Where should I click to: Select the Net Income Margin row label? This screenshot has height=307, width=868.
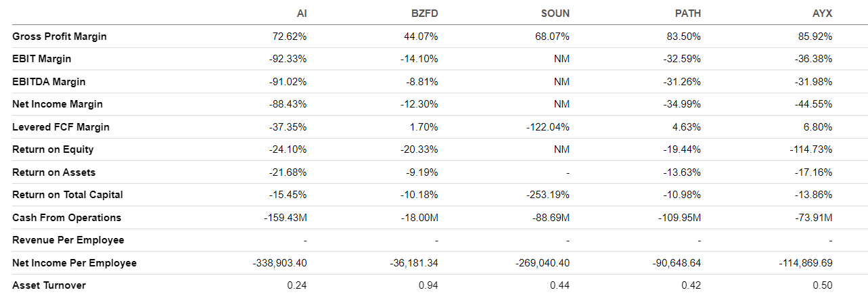click(58, 104)
